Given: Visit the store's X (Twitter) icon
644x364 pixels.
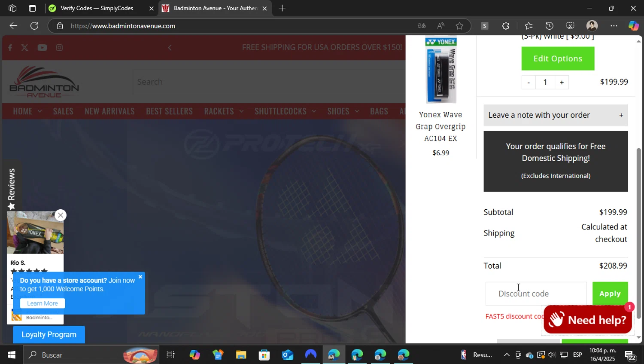Looking at the screenshot, I should [25, 48].
